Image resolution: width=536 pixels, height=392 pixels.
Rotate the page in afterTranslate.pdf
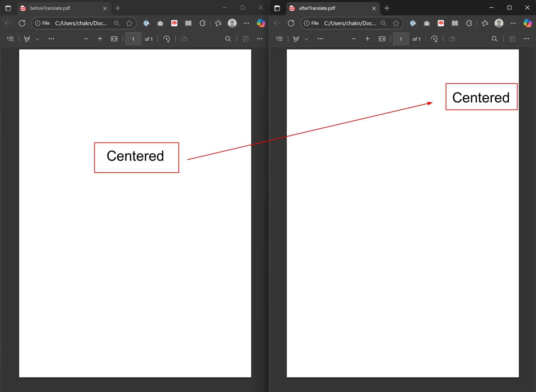[x=434, y=39]
